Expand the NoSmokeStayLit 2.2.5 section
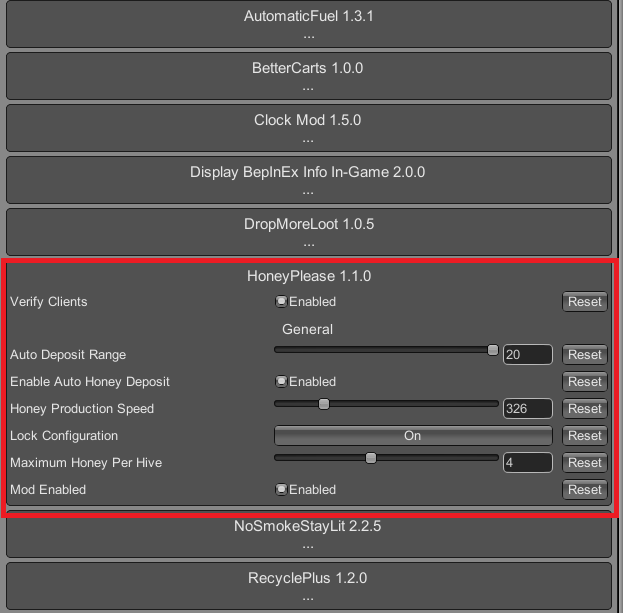This screenshot has height=613, width=623. [x=309, y=534]
